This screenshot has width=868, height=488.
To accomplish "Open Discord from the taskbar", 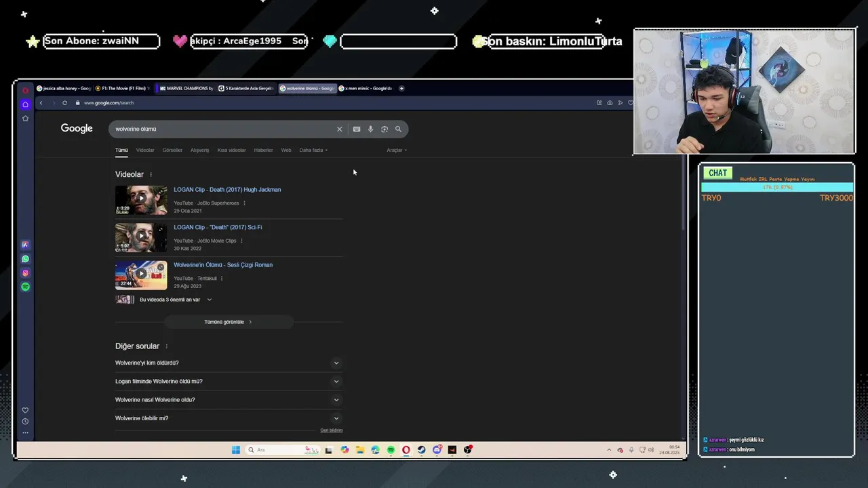I will click(437, 450).
